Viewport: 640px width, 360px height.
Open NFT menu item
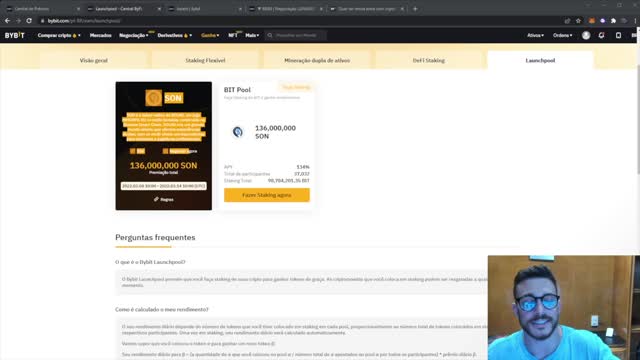click(x=233, y=36)
